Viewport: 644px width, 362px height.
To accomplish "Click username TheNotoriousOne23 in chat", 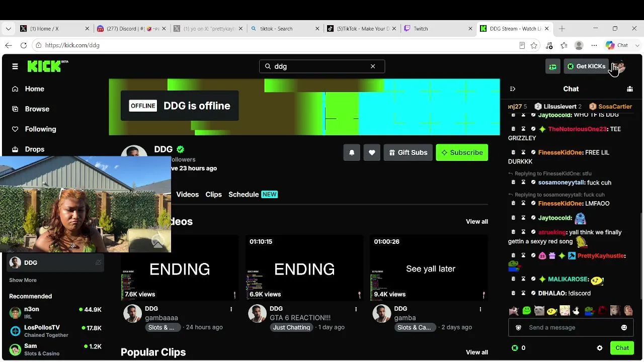I will [578, 129].
